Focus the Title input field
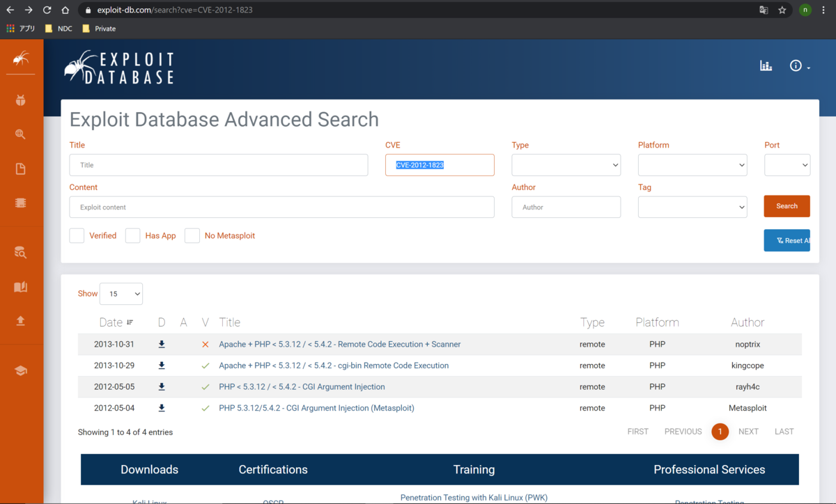 219,165
